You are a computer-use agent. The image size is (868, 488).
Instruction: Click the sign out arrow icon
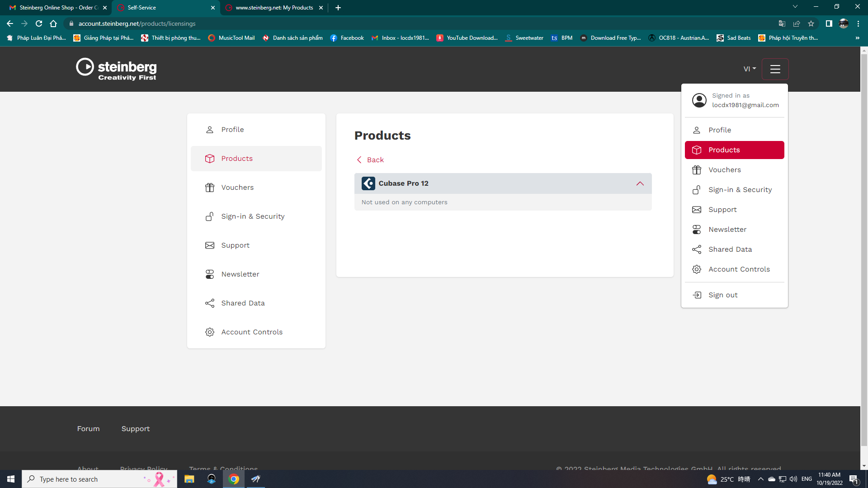697,295
